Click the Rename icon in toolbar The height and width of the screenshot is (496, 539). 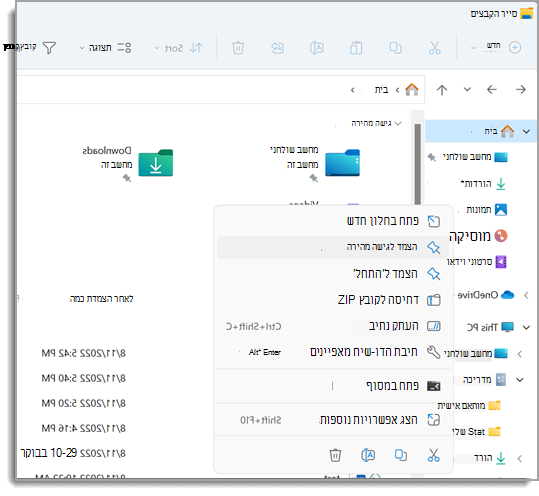click(x=317, y=48)
